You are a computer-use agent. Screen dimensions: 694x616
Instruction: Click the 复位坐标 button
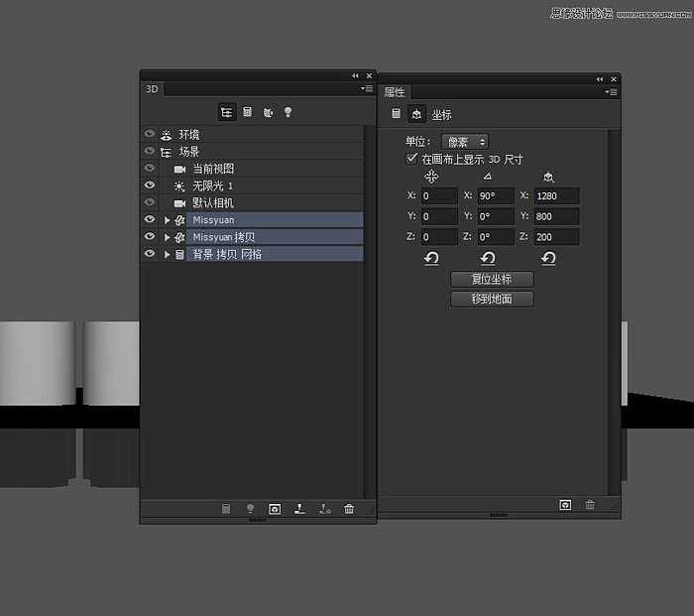(492, 280)
